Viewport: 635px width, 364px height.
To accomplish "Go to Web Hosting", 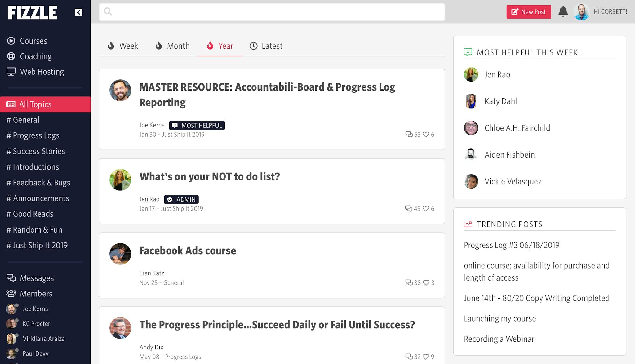I will coord(42,72).
